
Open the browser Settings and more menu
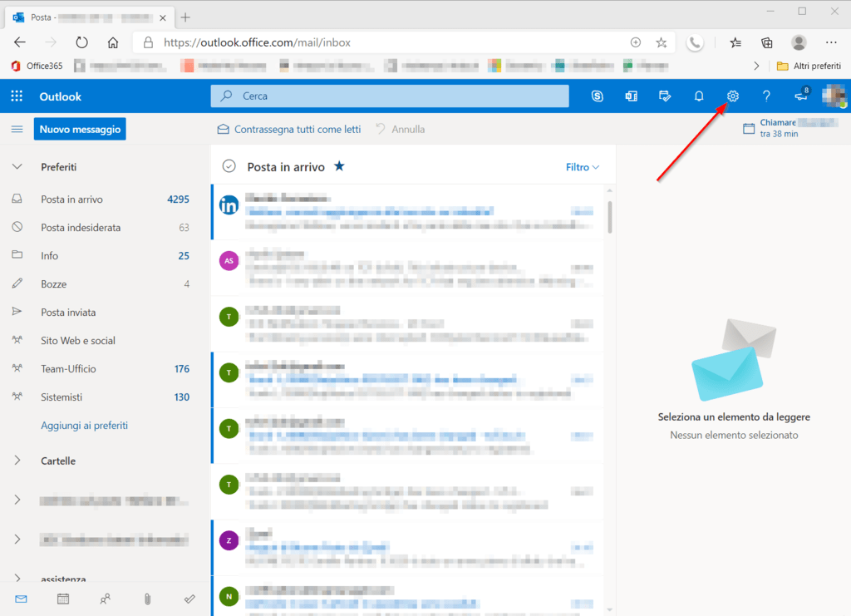[x=831, y=42]
